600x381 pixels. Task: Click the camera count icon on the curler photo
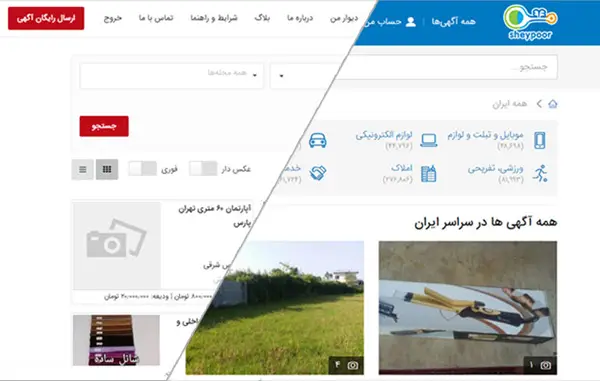click(546, 365)
